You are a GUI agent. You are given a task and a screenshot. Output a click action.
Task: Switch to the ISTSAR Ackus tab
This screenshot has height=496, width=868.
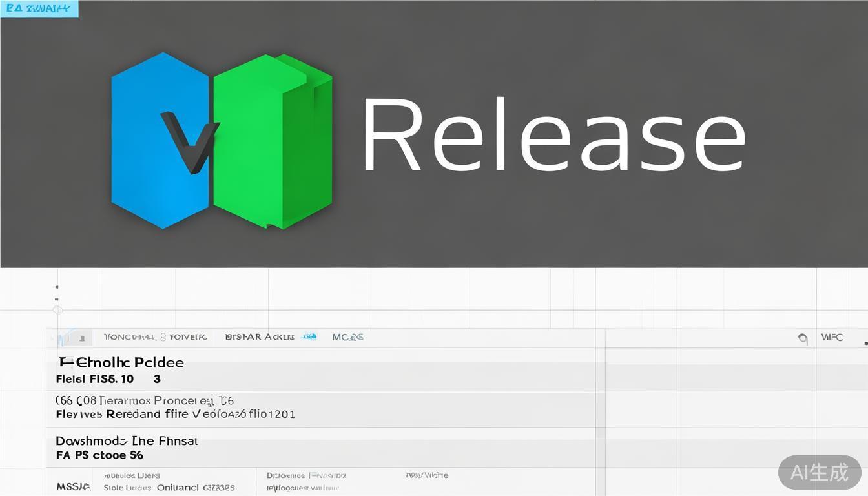point(259,337)
